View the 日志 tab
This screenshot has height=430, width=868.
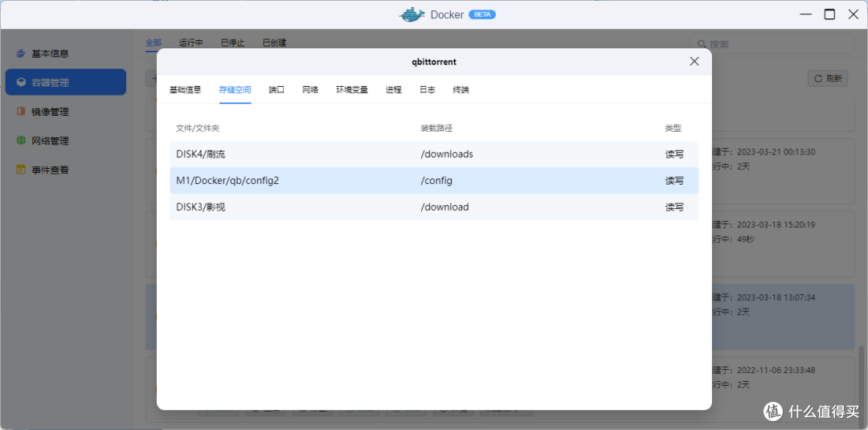click(428, 90)
